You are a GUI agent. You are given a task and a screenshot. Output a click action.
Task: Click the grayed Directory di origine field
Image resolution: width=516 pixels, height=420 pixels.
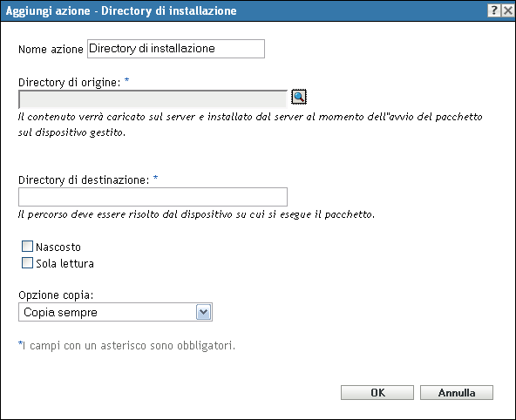click(153, 99)
